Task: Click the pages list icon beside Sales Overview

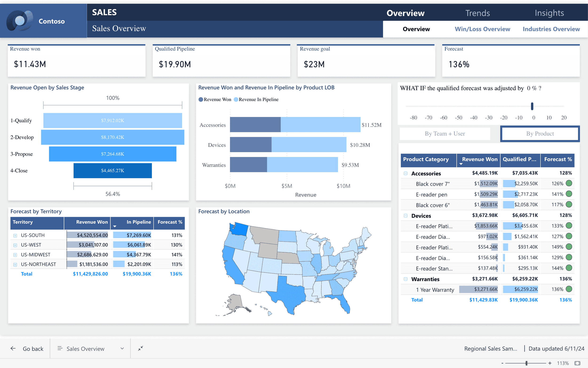Action: click(x=60, y=348)
